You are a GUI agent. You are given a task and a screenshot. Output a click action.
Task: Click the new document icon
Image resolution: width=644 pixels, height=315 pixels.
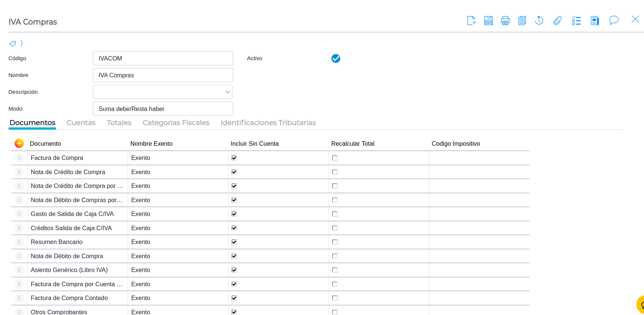471,21
